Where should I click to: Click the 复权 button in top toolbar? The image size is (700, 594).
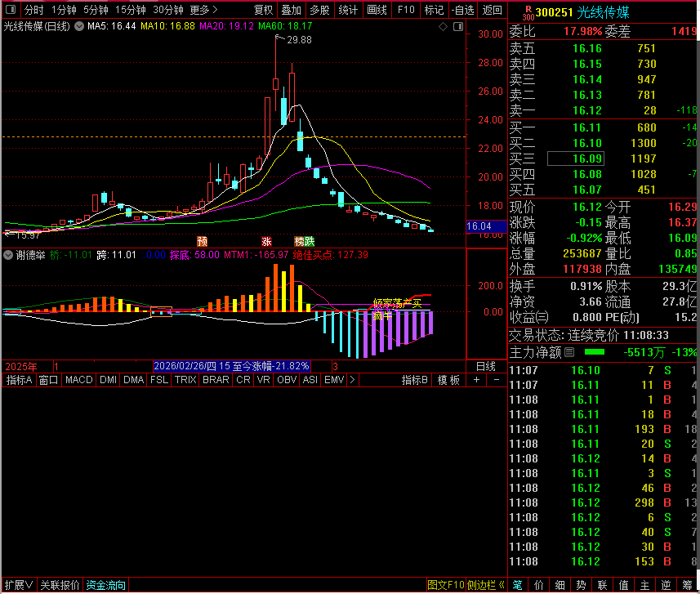[264, 10]
